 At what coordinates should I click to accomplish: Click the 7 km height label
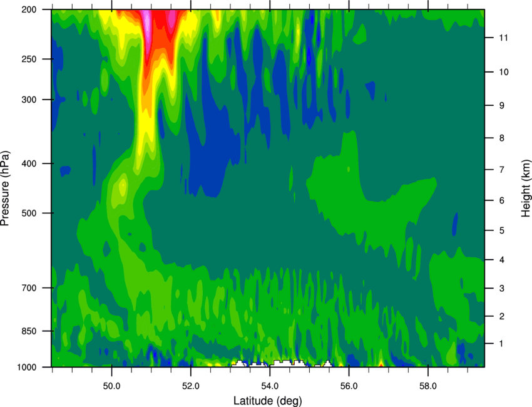pyautogui.click(x=502, y=170)
